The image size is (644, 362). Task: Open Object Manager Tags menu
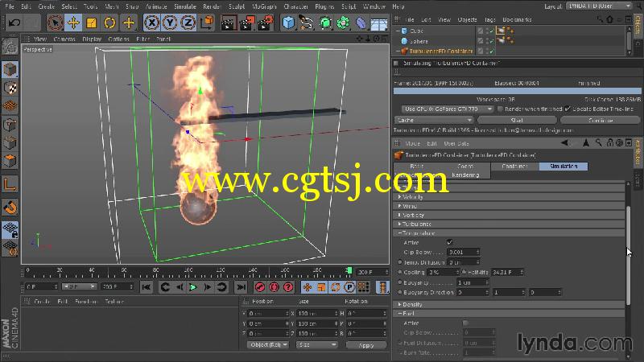[x=489, y=19]
